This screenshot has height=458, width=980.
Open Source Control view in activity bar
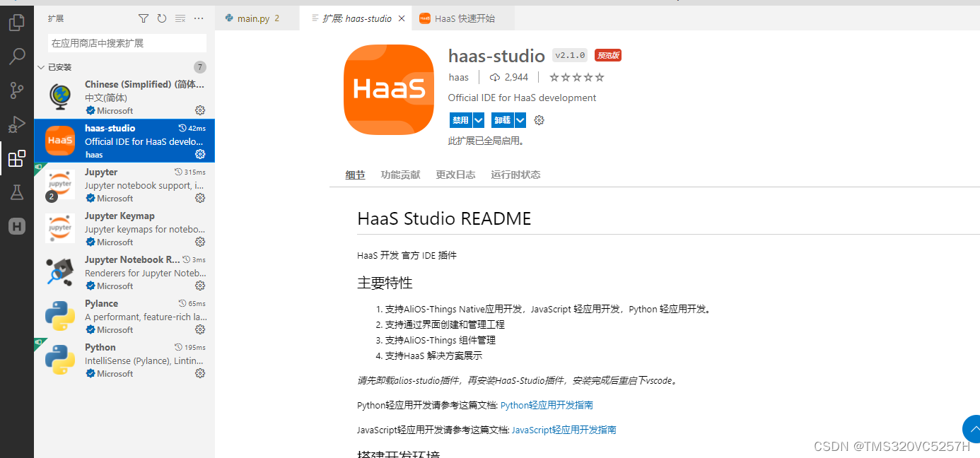16,90
